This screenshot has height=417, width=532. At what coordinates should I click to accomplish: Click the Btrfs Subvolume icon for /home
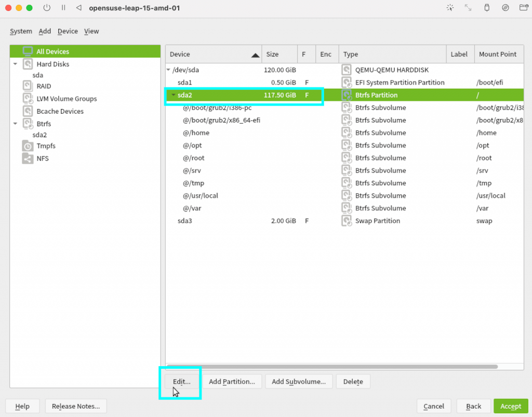(x=347, y=132)
